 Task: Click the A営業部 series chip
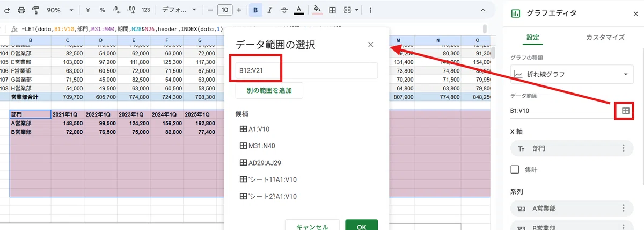pos(573,209)
